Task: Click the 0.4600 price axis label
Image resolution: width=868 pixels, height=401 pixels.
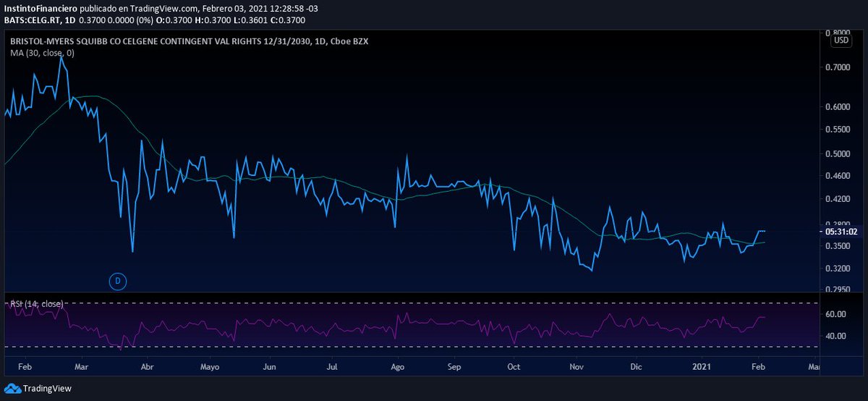Action: pos(838,176)
